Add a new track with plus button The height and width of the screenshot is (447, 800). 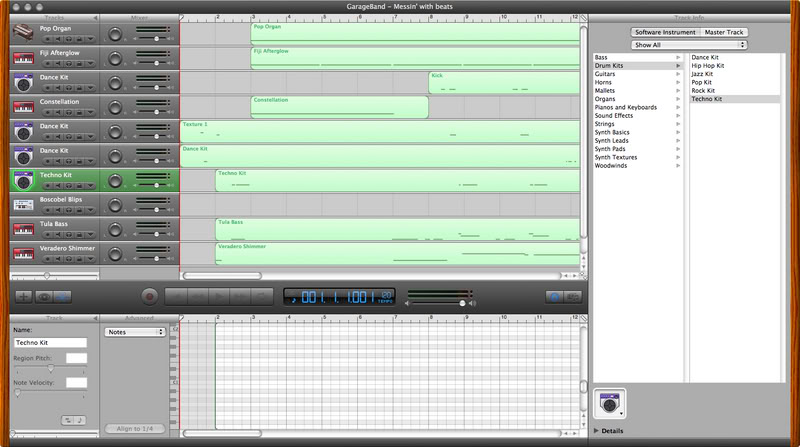[x=23, y=296]
